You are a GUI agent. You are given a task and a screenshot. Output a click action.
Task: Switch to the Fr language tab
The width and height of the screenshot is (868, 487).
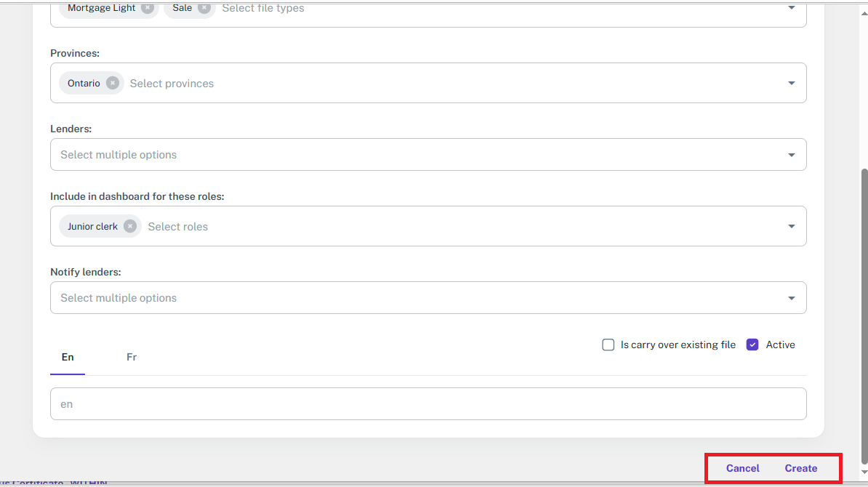pos(132,357)
